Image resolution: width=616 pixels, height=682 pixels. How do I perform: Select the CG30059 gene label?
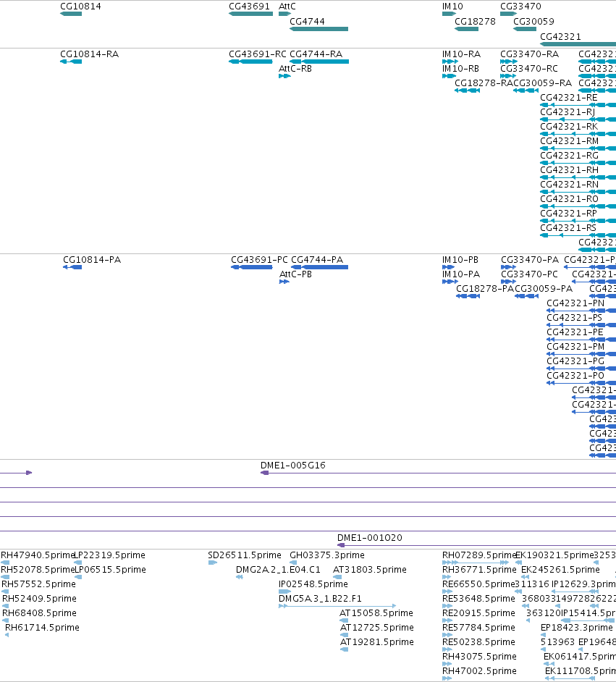533,22
